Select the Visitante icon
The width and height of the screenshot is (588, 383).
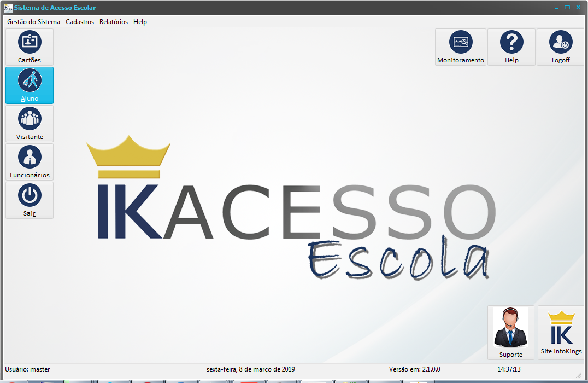[x=29, y=123]
